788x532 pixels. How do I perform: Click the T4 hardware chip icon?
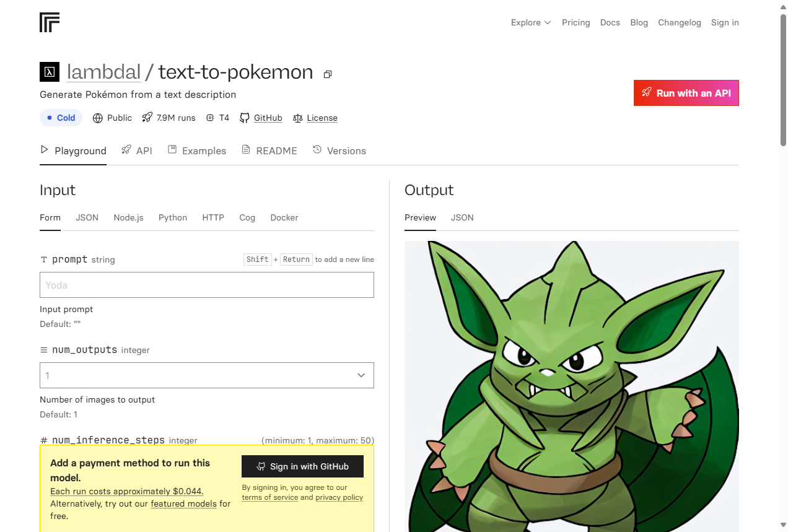[209, 117]
